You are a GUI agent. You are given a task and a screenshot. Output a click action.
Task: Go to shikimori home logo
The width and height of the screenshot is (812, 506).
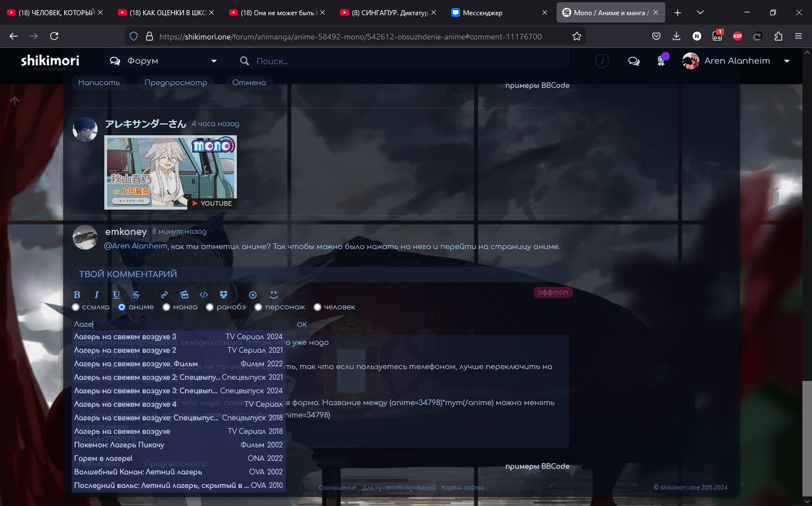tap(50, 60)
